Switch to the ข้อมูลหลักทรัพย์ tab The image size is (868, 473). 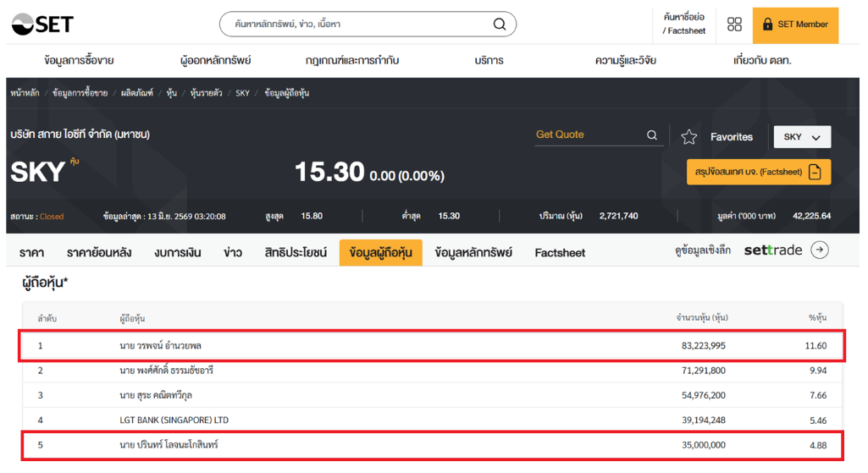(x=473, y=253)
